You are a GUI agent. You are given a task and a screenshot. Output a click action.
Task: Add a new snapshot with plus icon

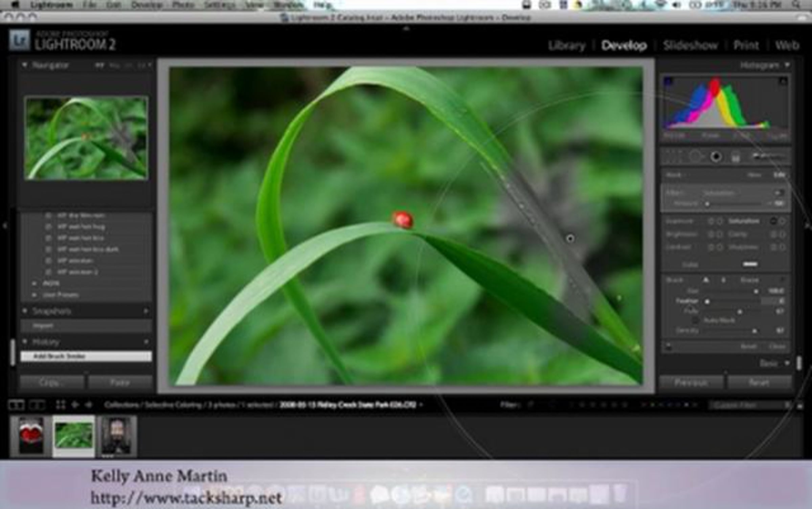coord(146,311)
